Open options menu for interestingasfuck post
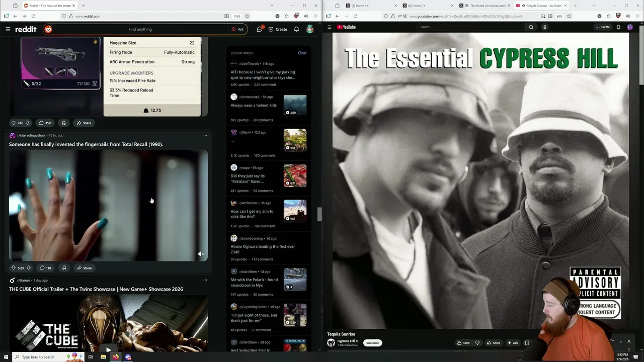 tap(205, 135)
